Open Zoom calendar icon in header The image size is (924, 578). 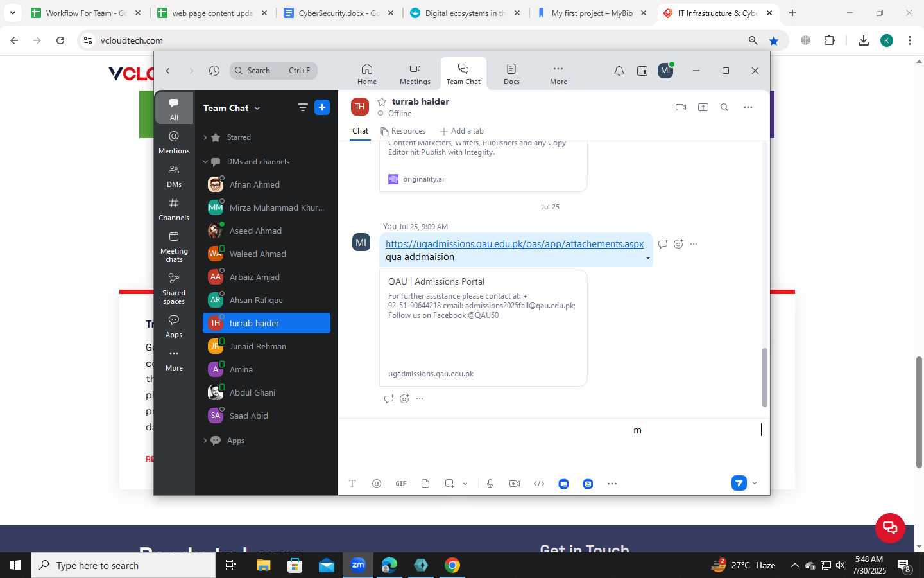tap(642, 71)
